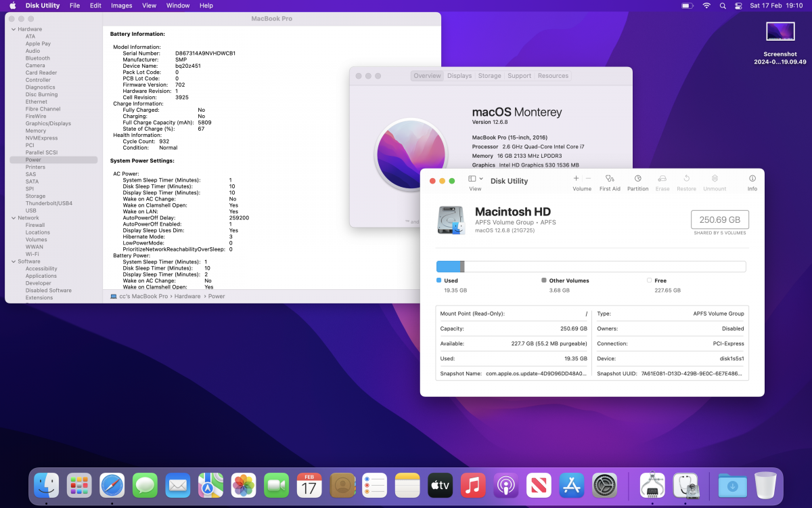
Task: Open Maps from the Dock
Action: coord(210,485)
